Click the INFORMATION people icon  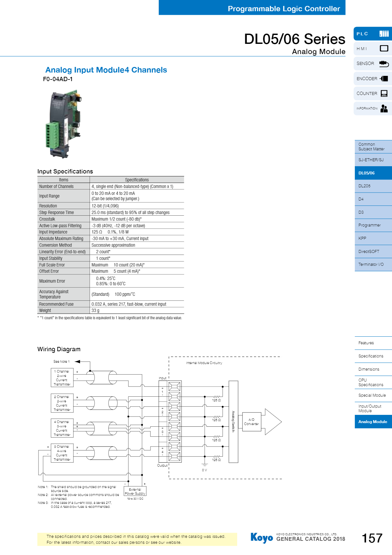(384, 108)
